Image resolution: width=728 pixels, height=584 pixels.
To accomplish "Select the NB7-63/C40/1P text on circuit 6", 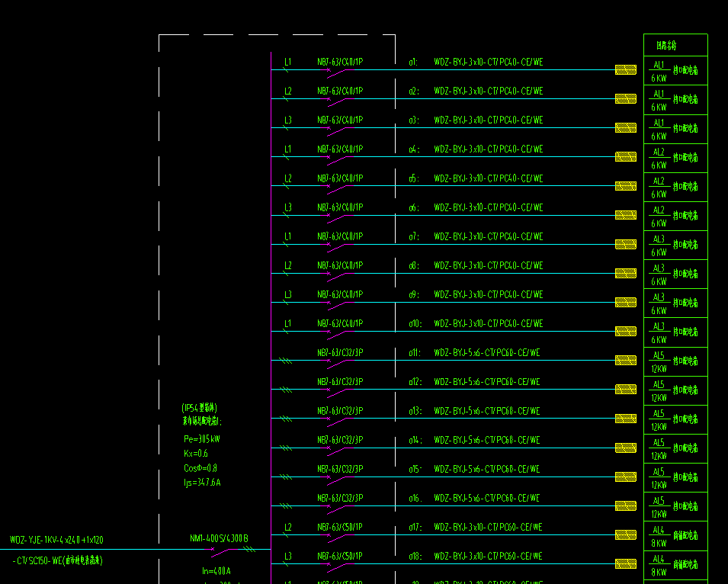I will [x=340, y=207].
